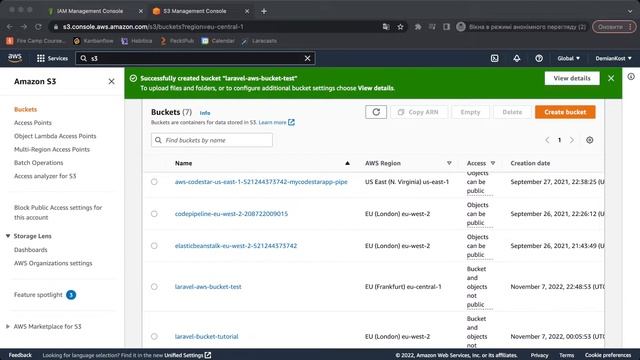The height and width of the screenshot is (360, 640).
Task: Open Access Points in sidebar
Action: 33,123
